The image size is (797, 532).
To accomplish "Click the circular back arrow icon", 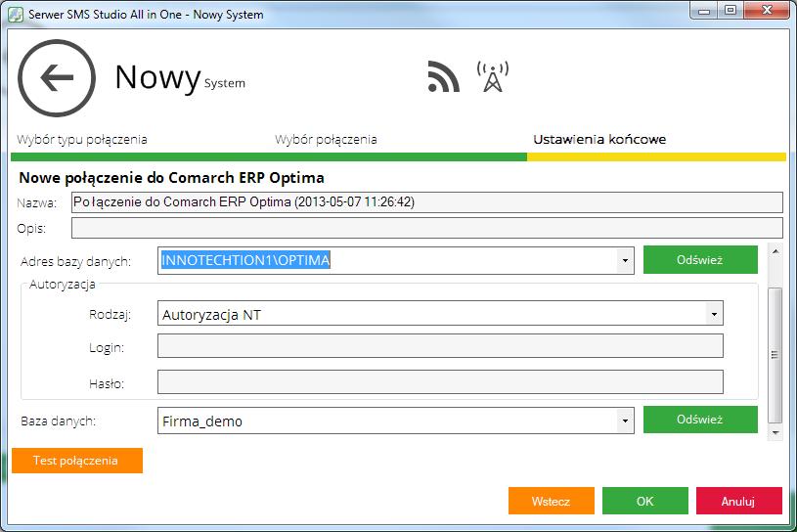I will [x=57, y=77].
